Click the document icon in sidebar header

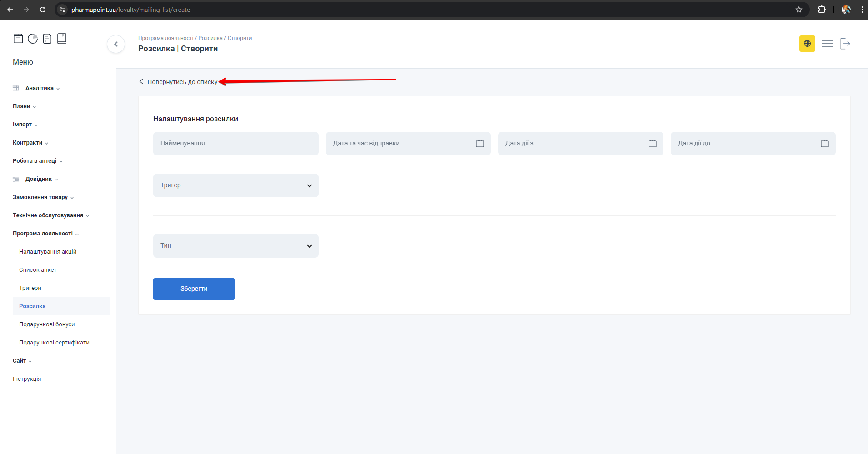[47, 39]
